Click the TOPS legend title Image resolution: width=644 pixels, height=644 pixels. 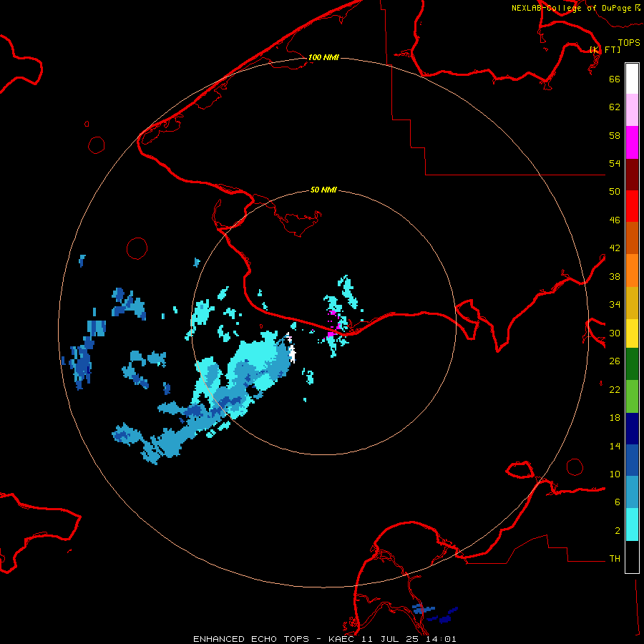[629, 43]
